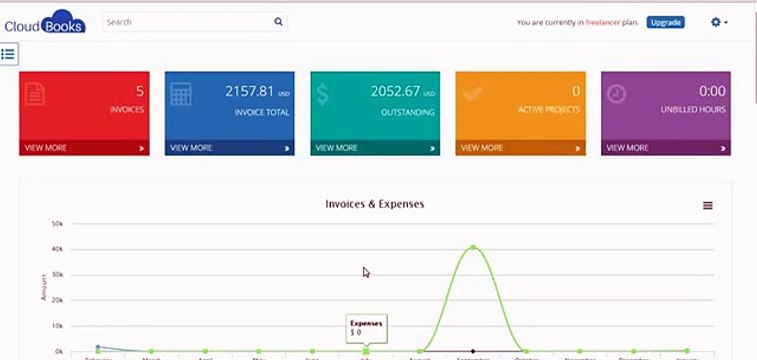Click the document icon on Invoices card
Viewport: 757px width, 360px height.
click(35, 94)
